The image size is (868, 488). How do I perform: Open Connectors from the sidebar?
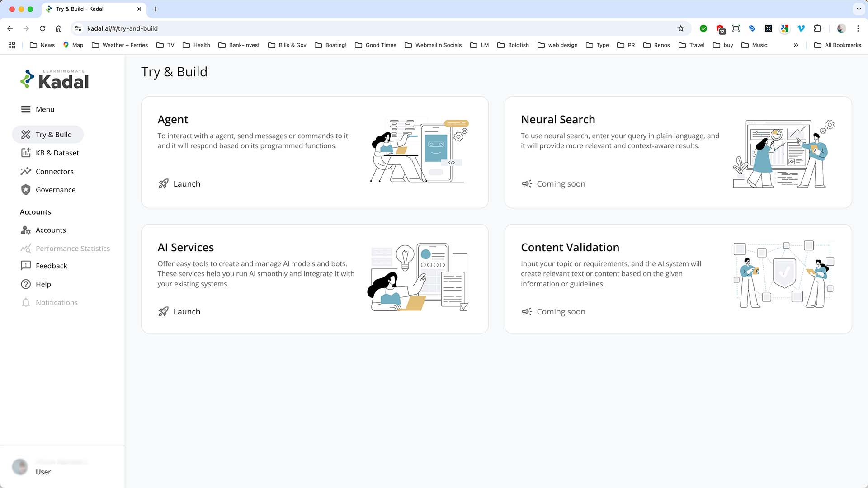[x=54, y=171]
